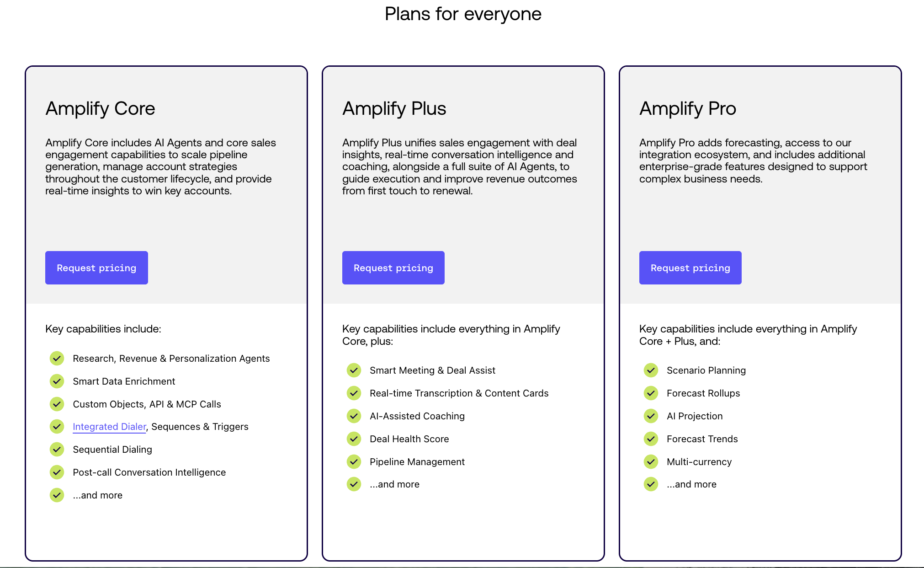The height and width of the screenshot is (568, 924).
Task: Click the Amplify Core plan title
Action: coord(100,108)
